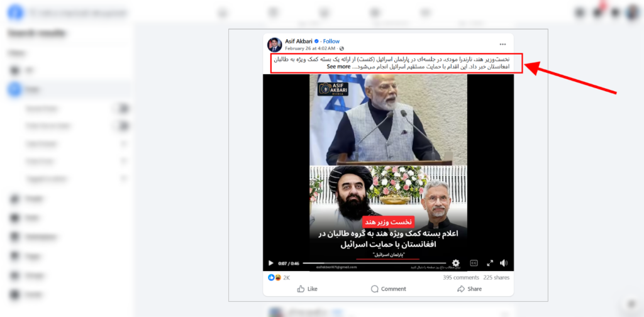This screenshot has height=317, width=644.
Task: Expand the video to fullscreen
Action: (489, 263)
